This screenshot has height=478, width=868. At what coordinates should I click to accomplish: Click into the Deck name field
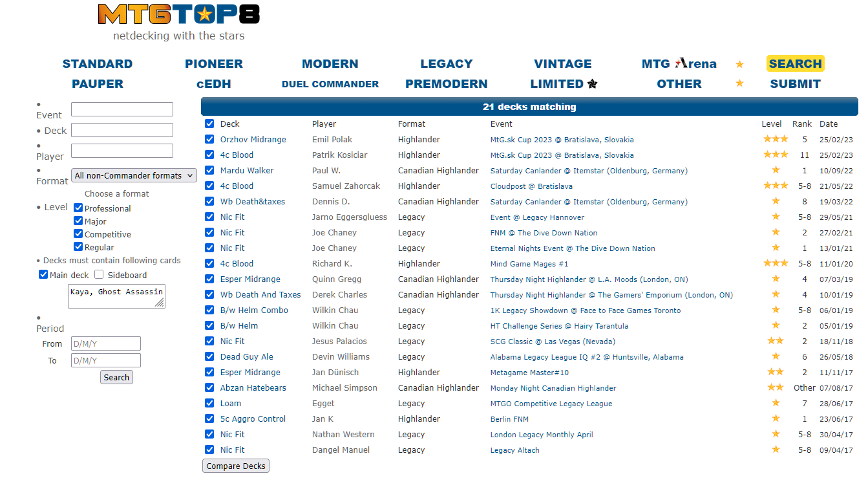coord(122,130)
